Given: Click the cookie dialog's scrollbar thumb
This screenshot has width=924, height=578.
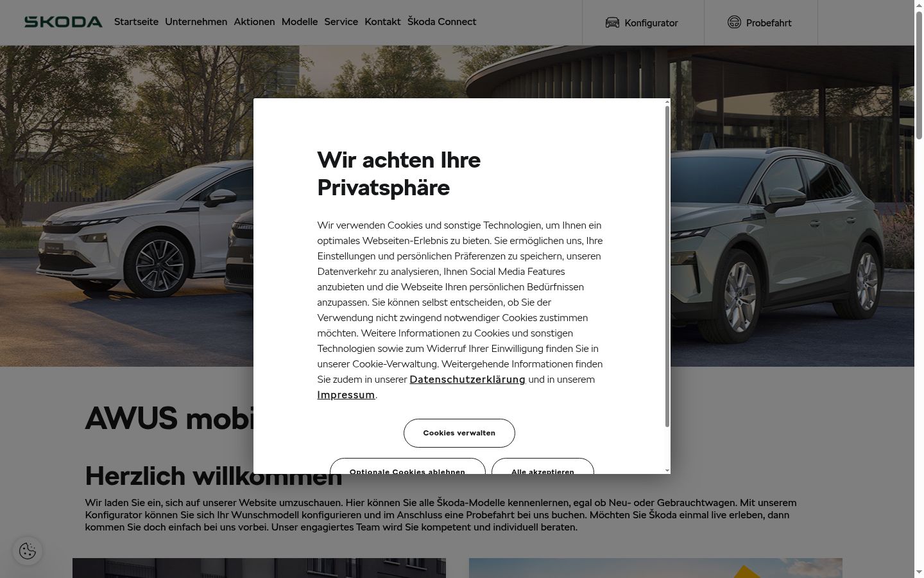Looking at the screenshot, I should [x=667, y=266].
